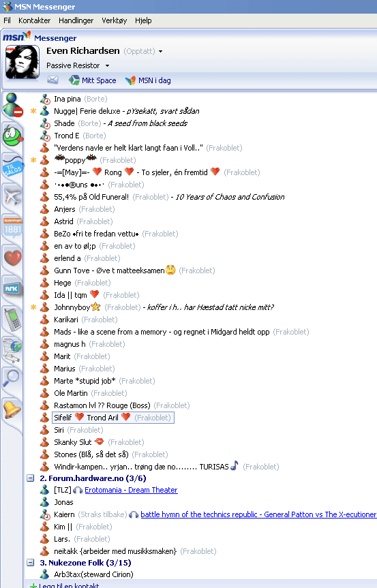377x588 pixels.
Task: Collapse the Forum.hardware.no group
Action: 31,478
